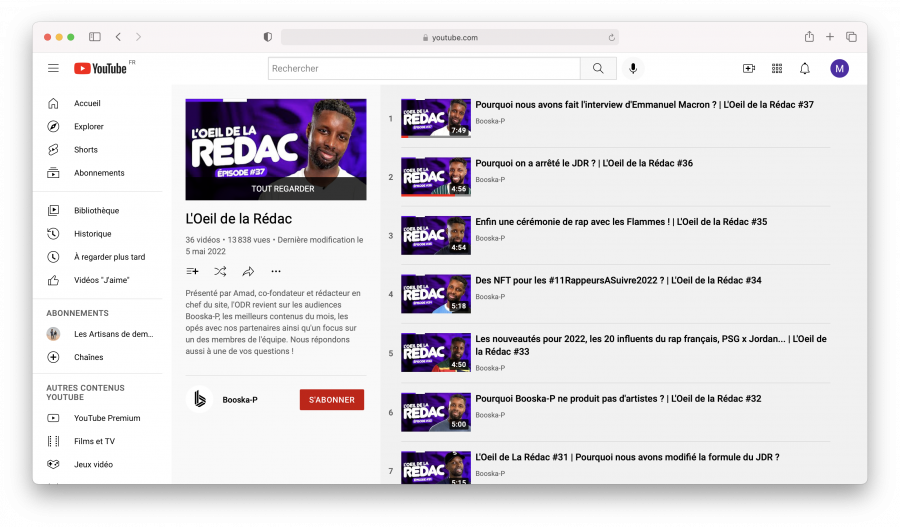This screenshot has width=900, height=527.
Task: Click Safari share icon
Action: point(809,36)
